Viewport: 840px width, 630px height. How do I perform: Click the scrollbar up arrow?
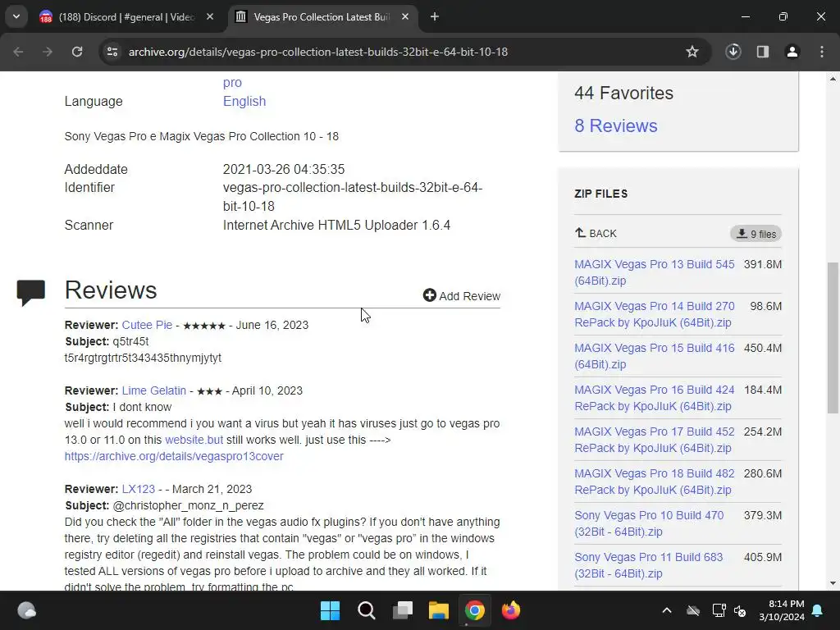click(x=833, y=79)
